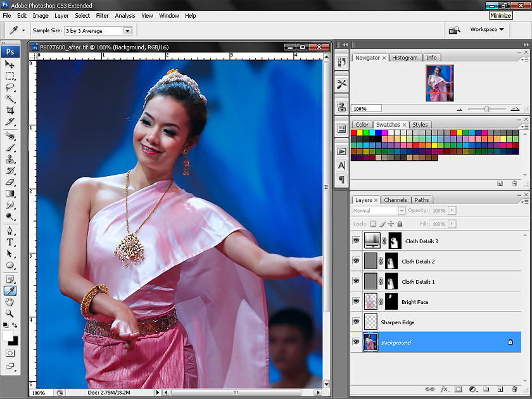Viewport: 532px width, 399px height.
Task: Select the Ellipse shape tool
Action: (x=10, y=265)
